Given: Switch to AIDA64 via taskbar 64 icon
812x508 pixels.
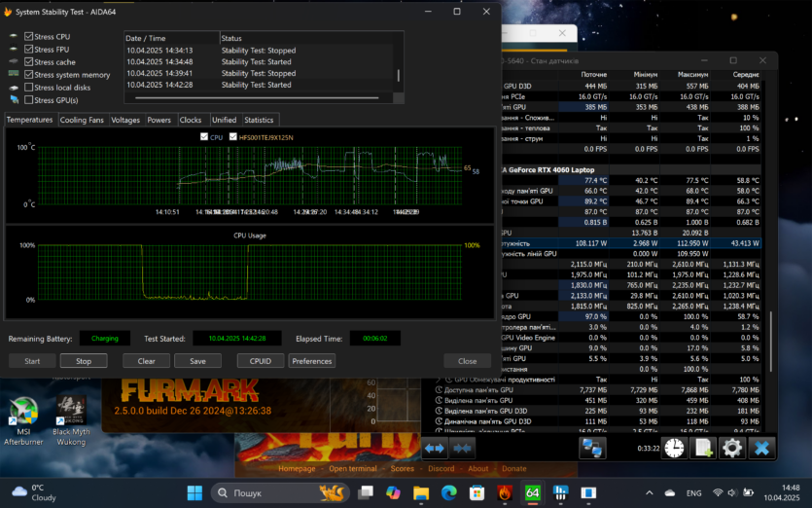Looking at the screenshot, I should (x=532, y=493).
